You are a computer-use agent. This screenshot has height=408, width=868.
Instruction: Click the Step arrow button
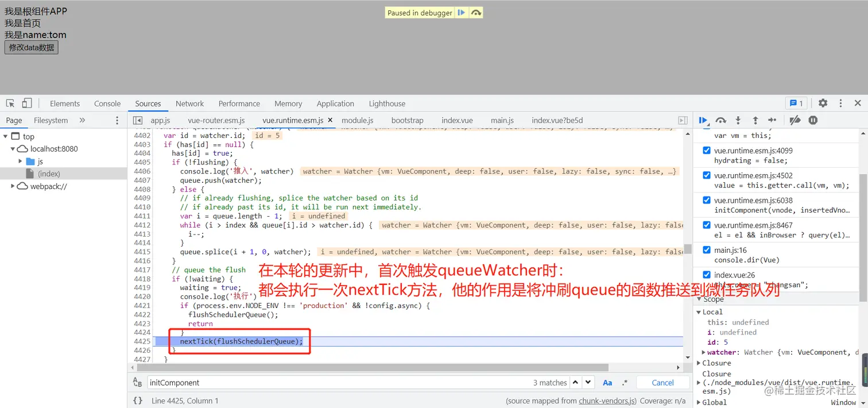[772, 120]
